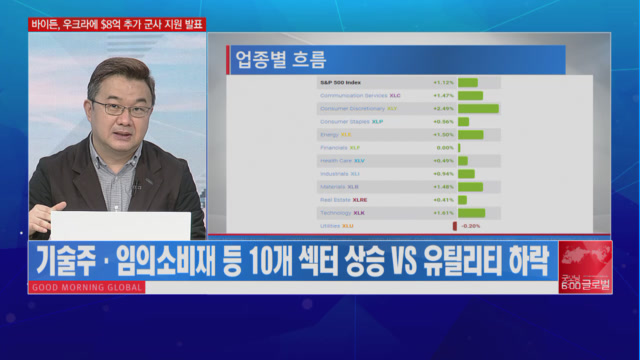Select the S&P 500 Index row
Screen dimensions: 640x360
tap(409, 82)
